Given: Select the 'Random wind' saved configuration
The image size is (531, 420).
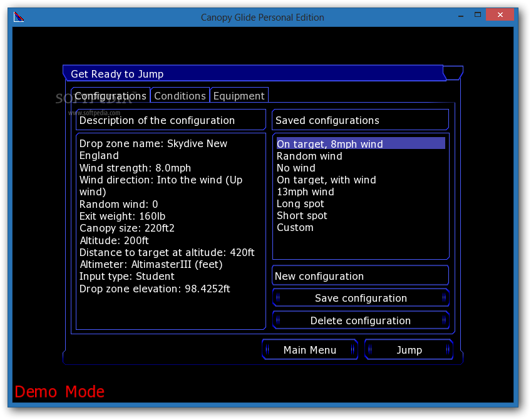Looking at the screenshot, I should coord(361,156).
